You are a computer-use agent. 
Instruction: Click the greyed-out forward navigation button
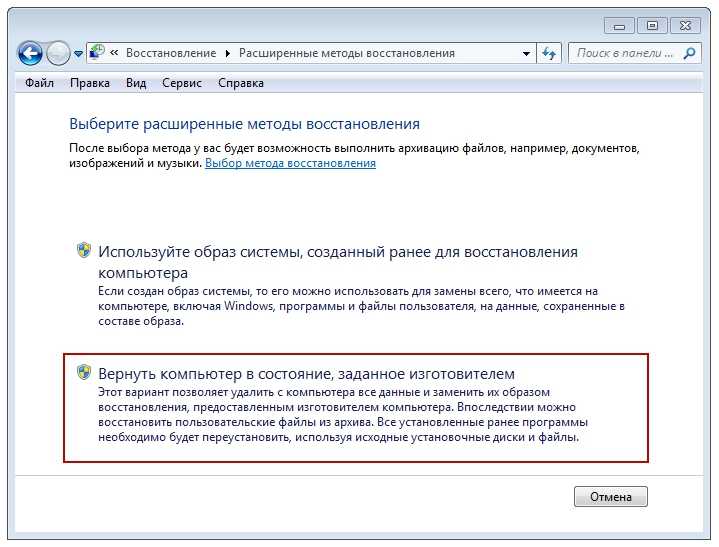58,54
